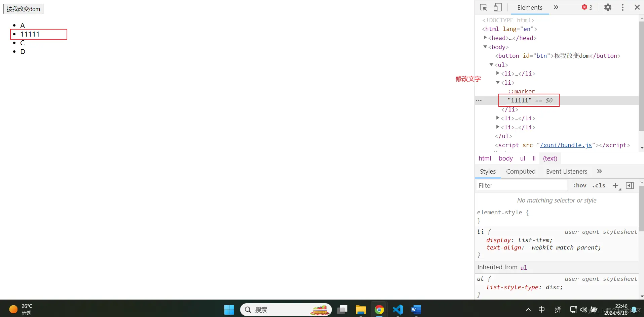Image resolution: width=644 pixels, height=317 pixels.
Task: Click the 拼 IME mode indicator
Action: point(558,310)
